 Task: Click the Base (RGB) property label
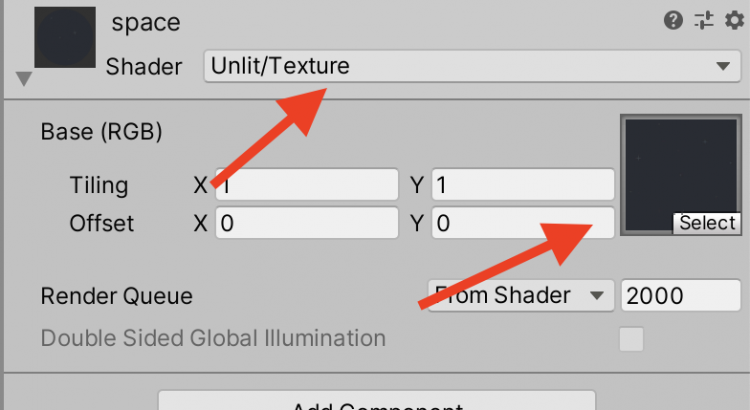point(101,131)
